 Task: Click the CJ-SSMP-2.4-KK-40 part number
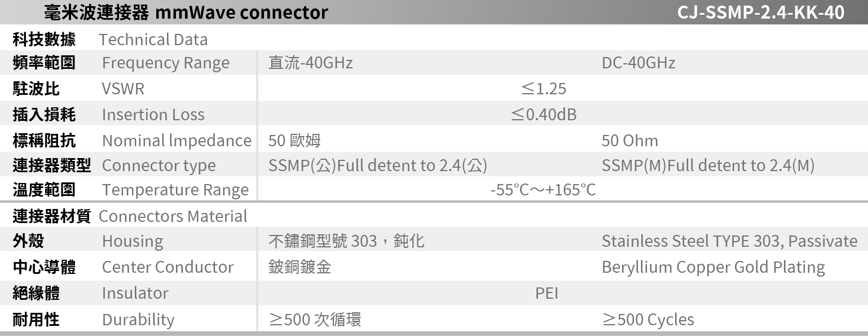click(x=761, y=12)
